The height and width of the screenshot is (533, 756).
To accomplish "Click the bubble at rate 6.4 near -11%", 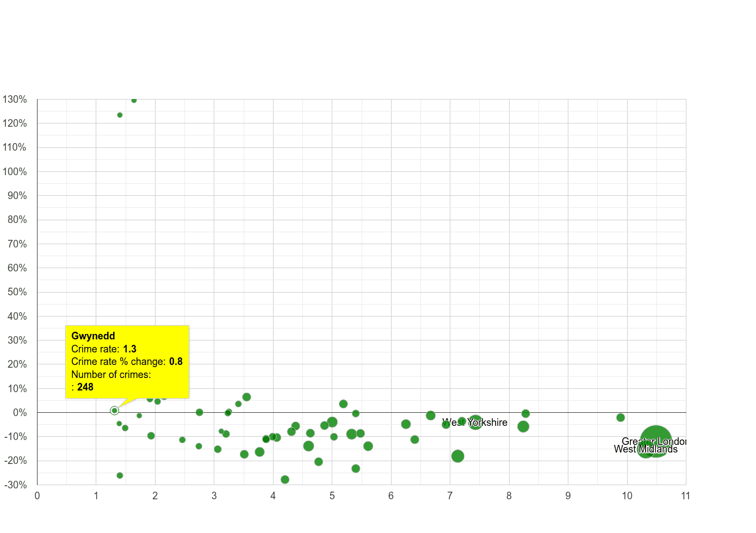I will [414, 439].
